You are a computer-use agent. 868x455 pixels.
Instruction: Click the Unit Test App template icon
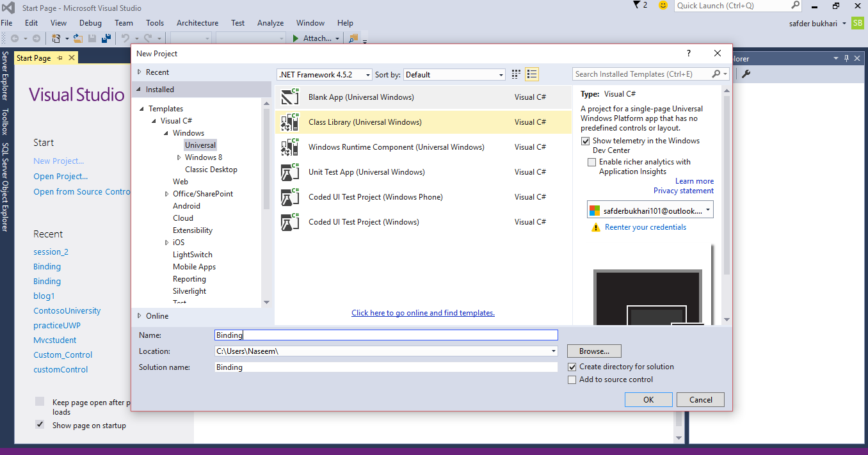[x=290, y=172]
